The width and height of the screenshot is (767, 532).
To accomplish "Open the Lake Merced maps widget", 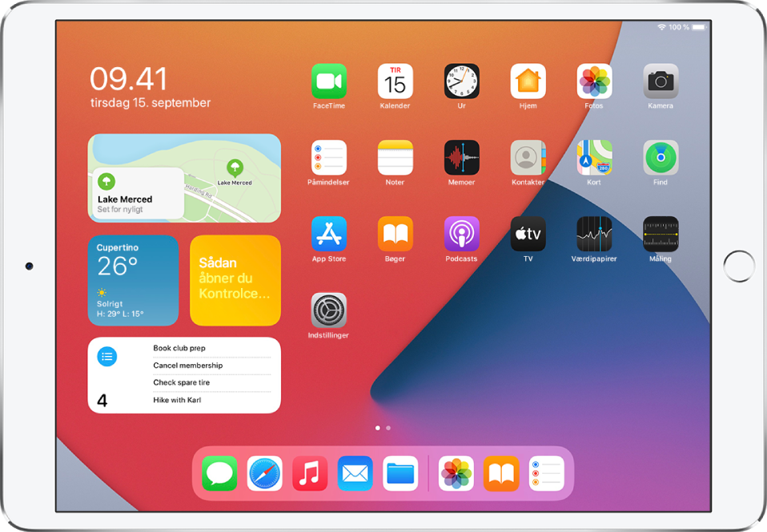I will coord(184,178).
